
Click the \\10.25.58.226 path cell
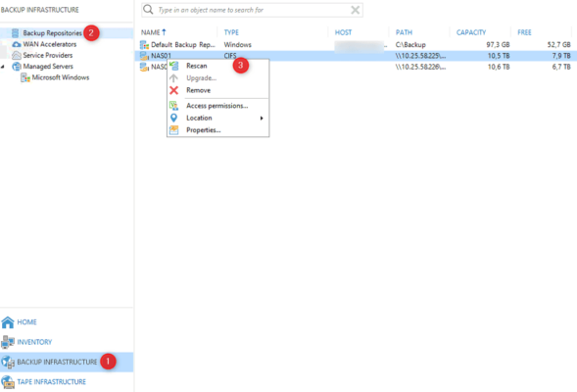pyautogui.click(x=420, y=67)
